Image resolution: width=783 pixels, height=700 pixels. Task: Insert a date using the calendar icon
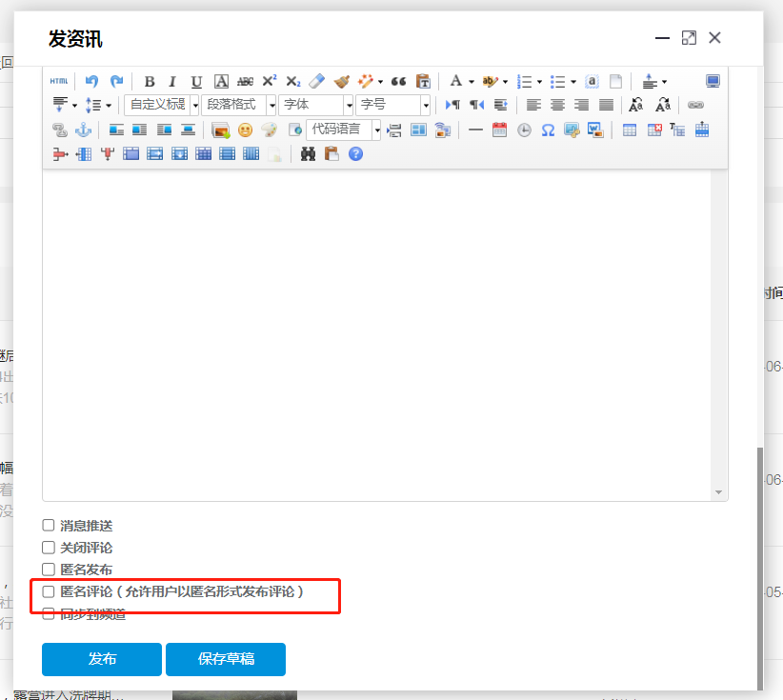[x=500, y=129]
